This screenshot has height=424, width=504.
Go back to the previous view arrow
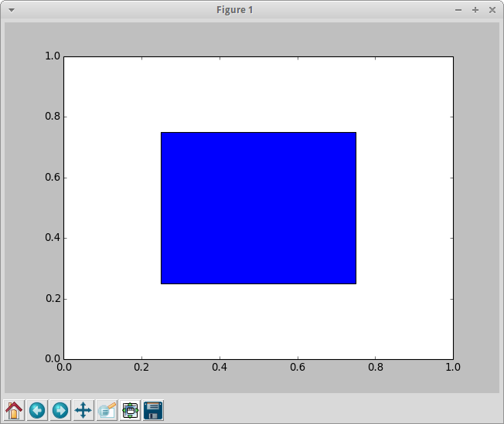[37, 410]
